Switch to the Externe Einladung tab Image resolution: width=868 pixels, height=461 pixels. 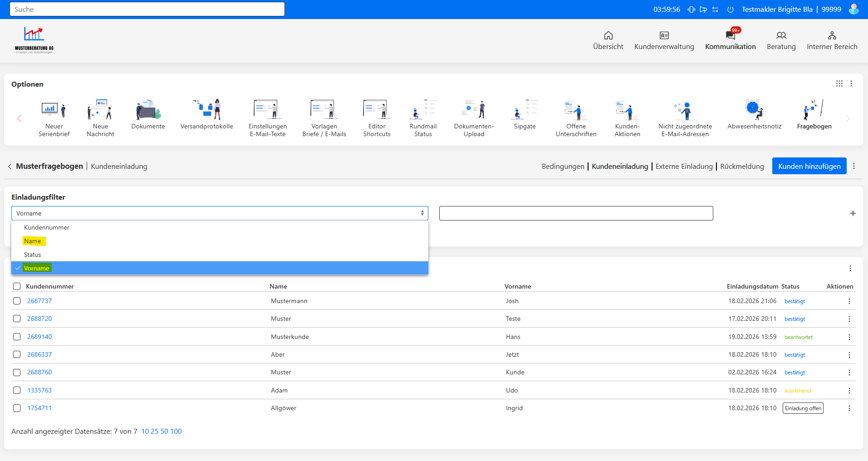(x=684, y=167)
